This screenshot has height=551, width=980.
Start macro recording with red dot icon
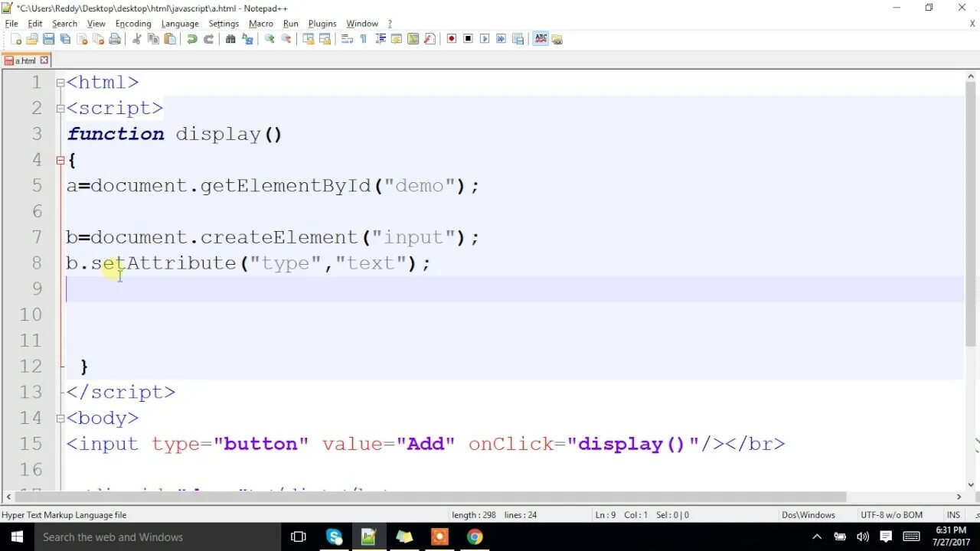tap(452, 39)
